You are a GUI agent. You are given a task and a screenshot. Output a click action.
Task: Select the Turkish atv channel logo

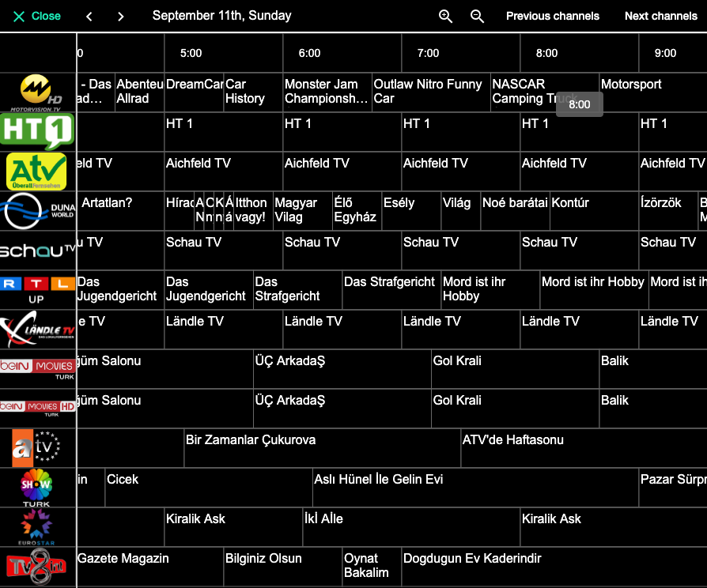point(36,448)
